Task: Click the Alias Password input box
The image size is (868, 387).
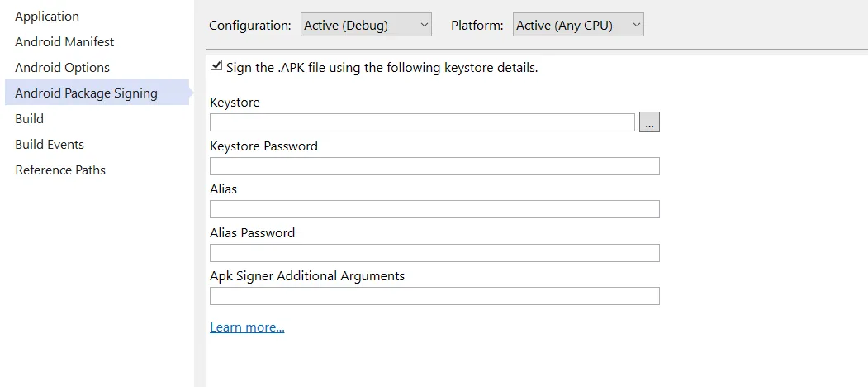Action: click(x=434, y=253)
